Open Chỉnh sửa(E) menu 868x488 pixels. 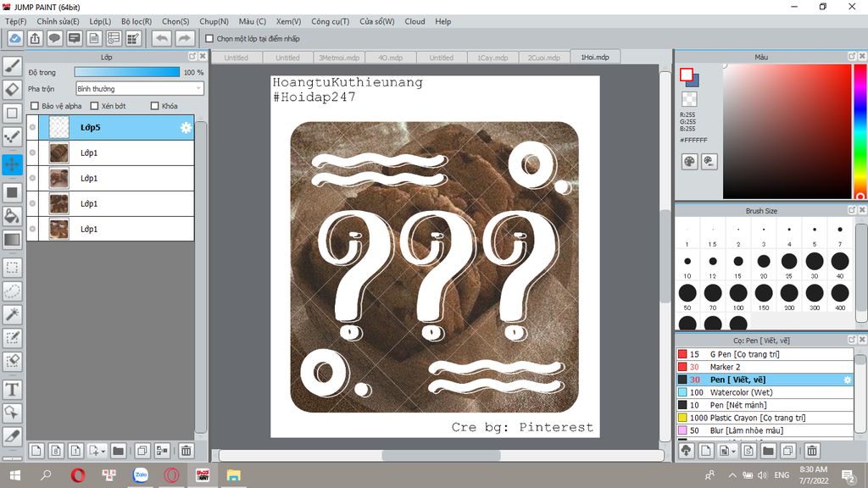[x=58, y=21]
